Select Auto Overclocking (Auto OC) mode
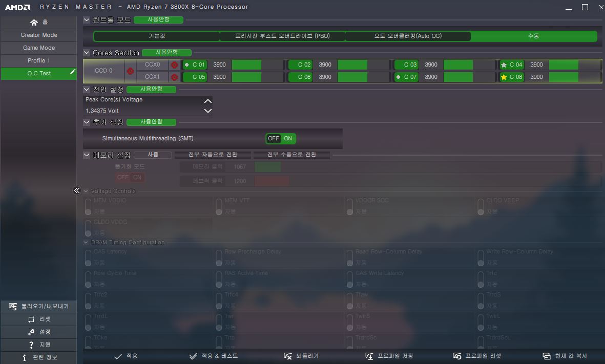 (x=408, y=36)
